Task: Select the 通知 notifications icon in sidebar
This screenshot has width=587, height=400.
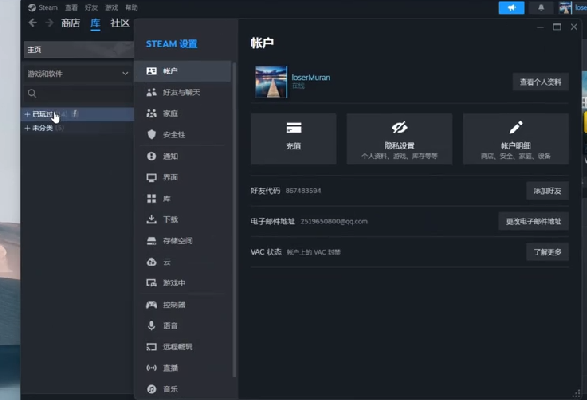Action: tap(151, 156)
